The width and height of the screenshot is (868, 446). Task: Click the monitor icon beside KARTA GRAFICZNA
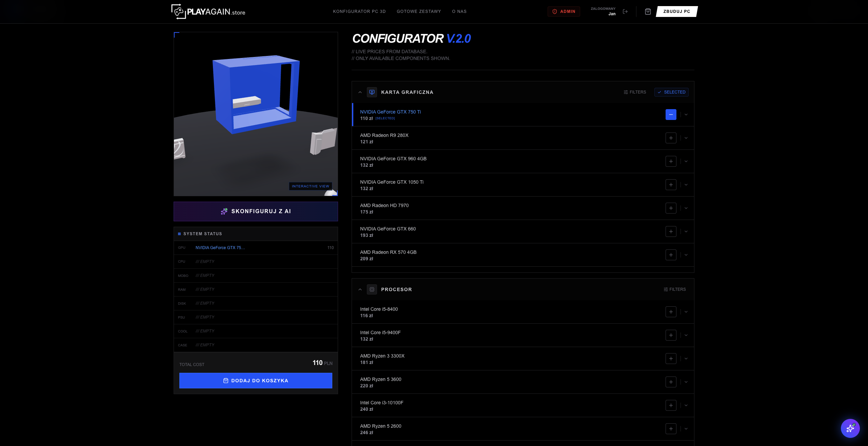(x=372, y=92)
